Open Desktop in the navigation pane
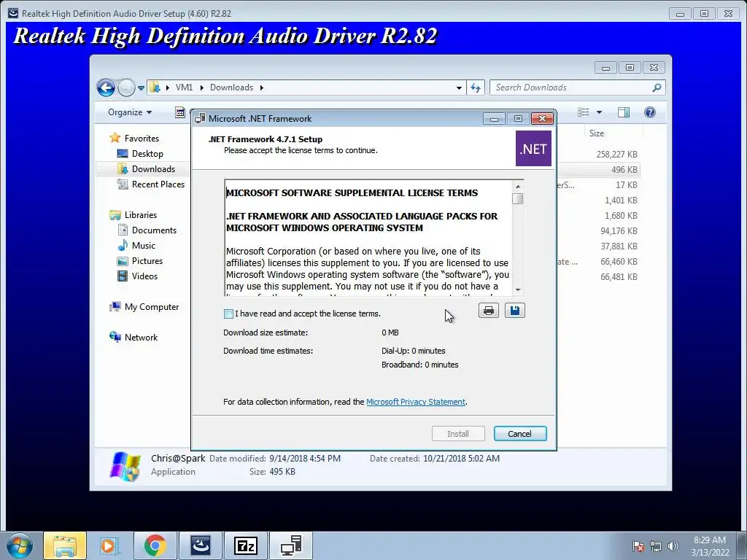 (147, 154)
